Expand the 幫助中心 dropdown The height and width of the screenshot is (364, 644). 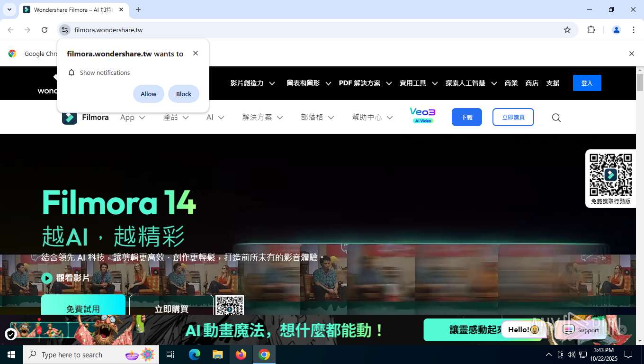(372, 117)
